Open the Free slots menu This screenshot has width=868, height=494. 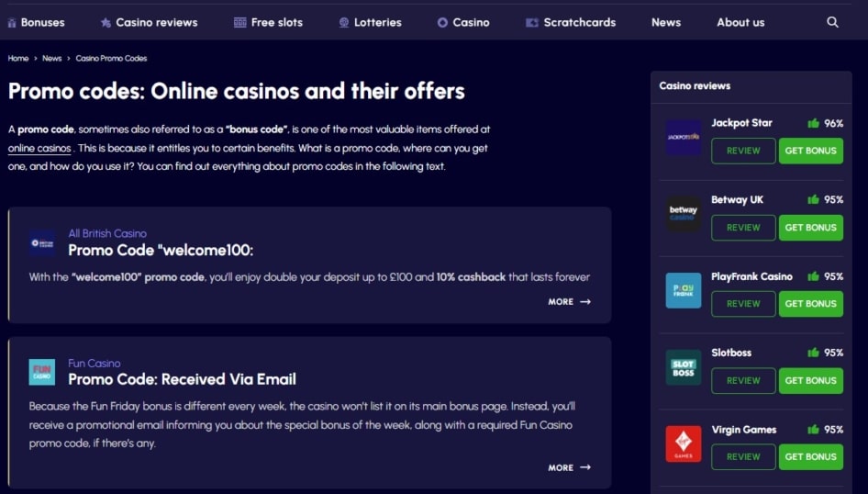268,22
